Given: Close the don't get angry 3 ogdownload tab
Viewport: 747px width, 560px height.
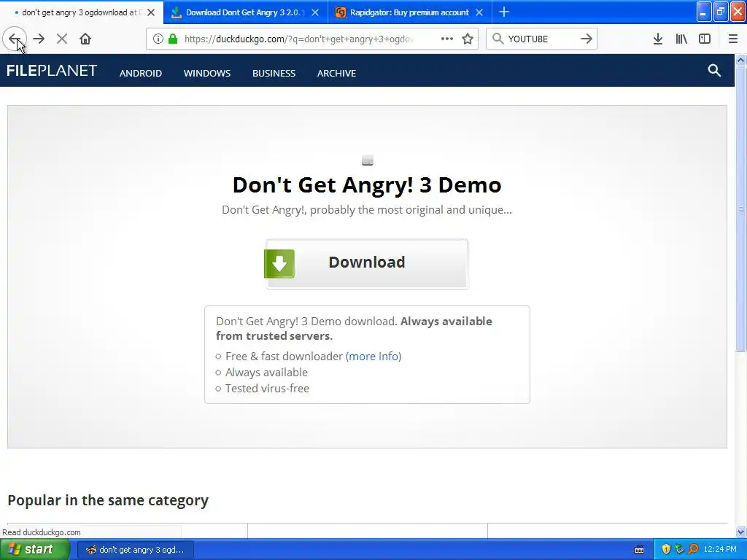Looking at the screenshot, I should point(151,12).
